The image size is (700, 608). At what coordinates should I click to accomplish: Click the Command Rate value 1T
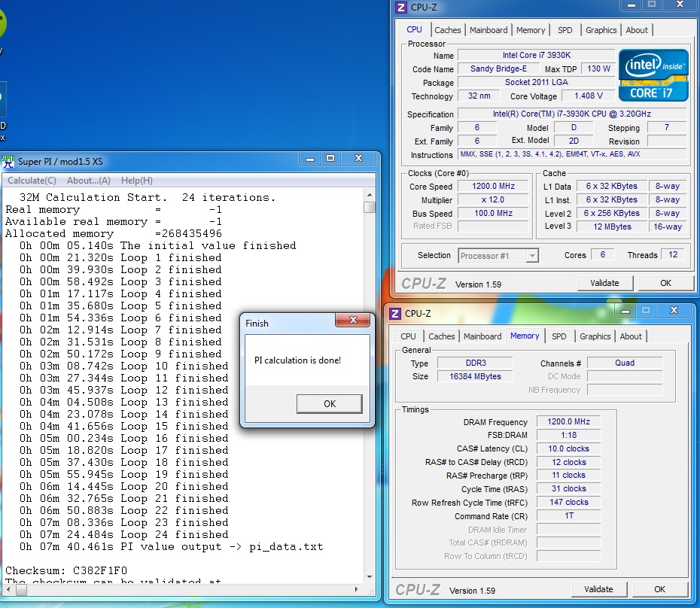pos(568,515)
